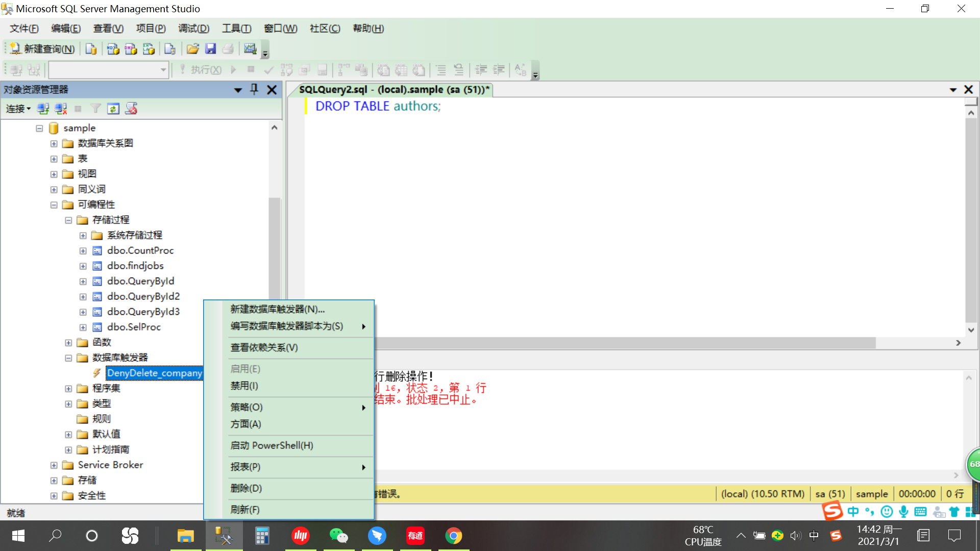This screenshot has width=980, height=551.
Task: Expand the Service Broker folder
Action: [x=54, y=465]
